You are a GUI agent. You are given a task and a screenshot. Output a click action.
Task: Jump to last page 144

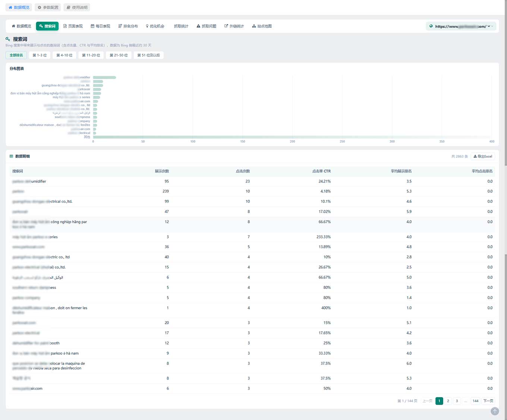pos(475,401)
